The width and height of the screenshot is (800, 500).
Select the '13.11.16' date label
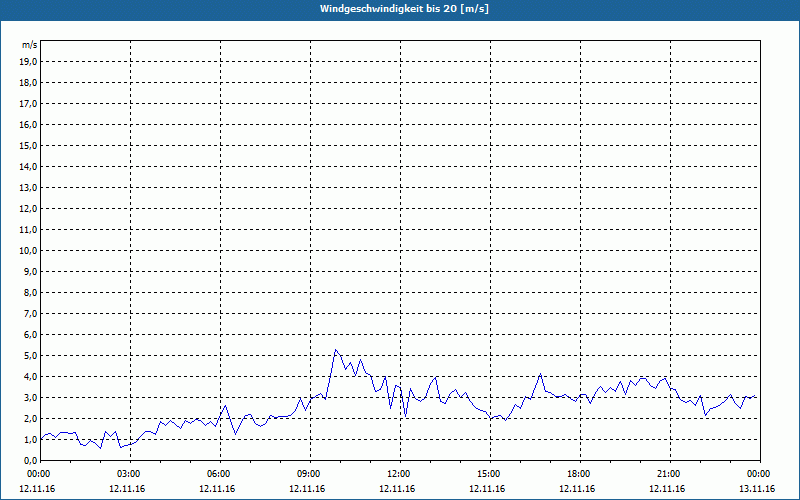click(x=757, y=489)
